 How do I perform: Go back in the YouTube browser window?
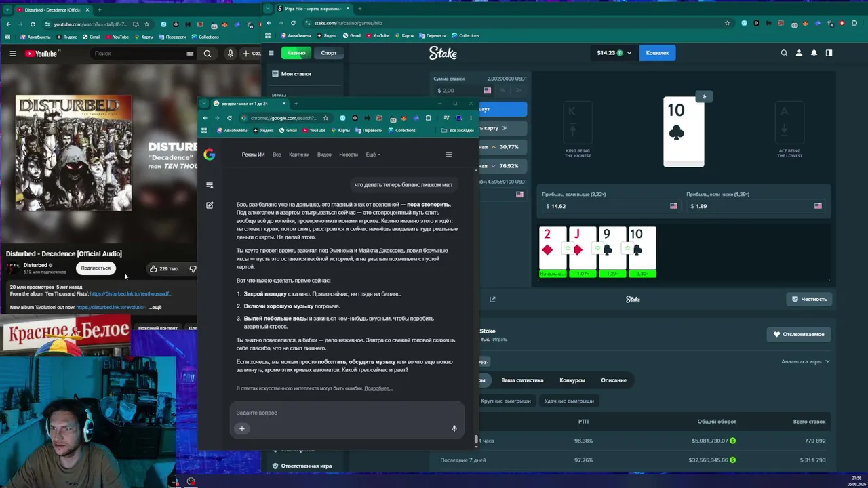pyautogui.click(x=8, y=24)
